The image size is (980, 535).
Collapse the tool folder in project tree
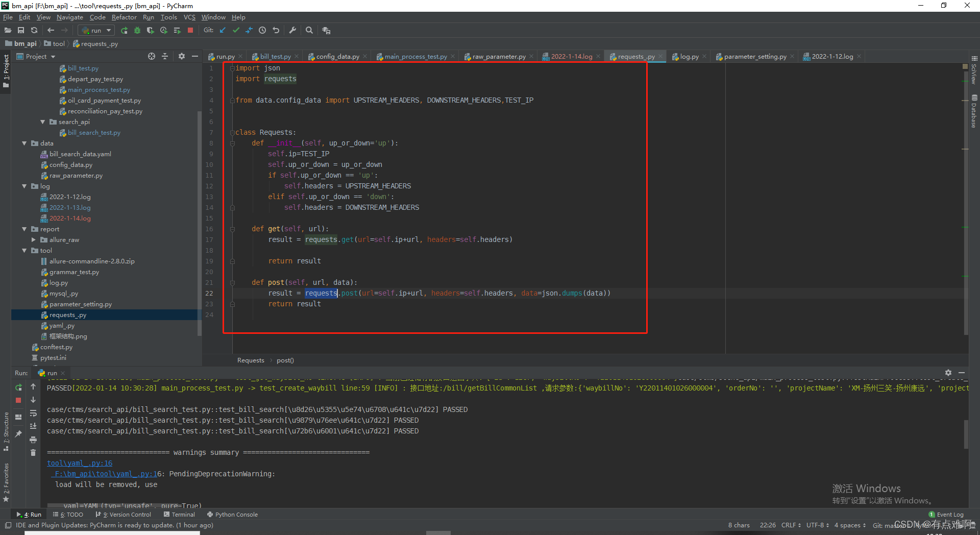(x=24, y=251)
